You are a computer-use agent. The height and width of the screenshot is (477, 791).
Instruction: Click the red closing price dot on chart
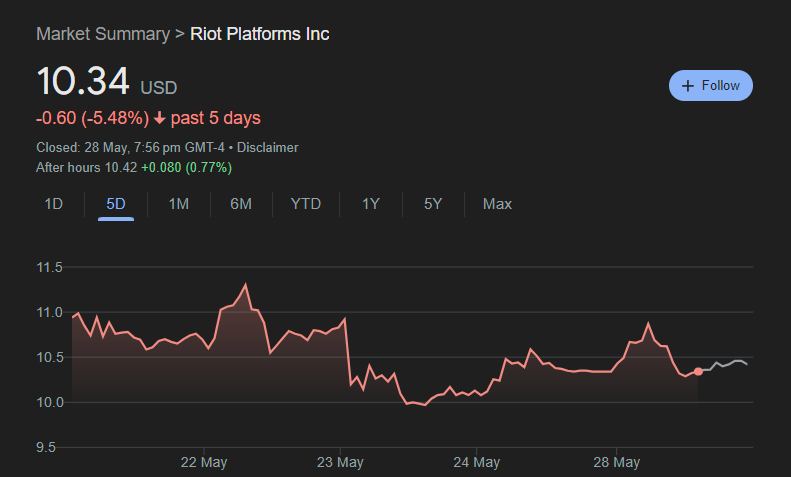pos(698,371)
